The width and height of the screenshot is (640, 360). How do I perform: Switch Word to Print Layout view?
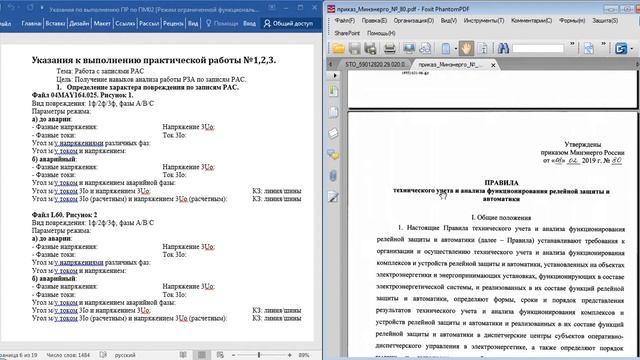pos(202,355)
